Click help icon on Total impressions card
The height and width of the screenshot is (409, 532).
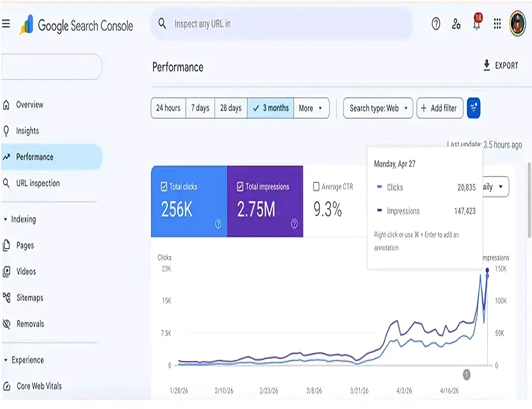pyautogui.click(x=294, y=223)
